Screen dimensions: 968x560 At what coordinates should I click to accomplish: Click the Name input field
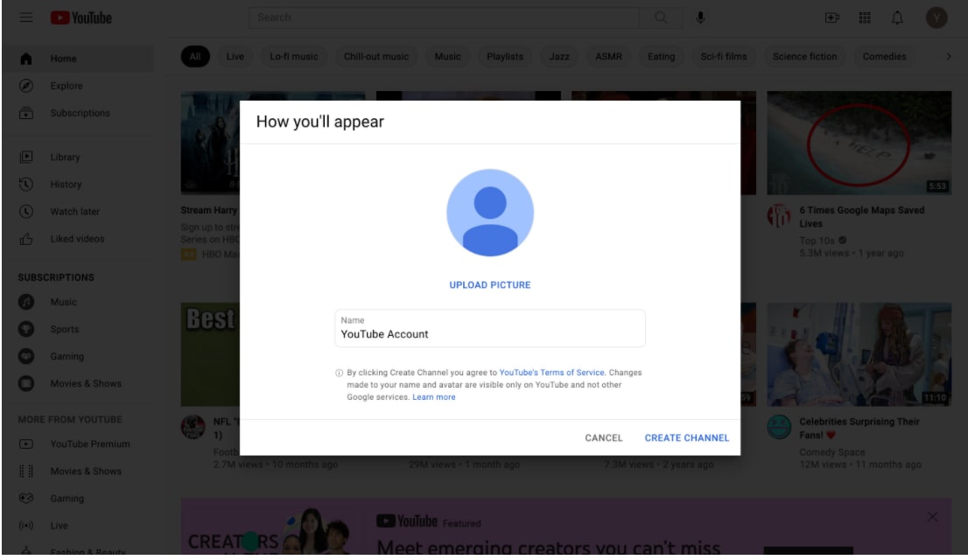[489, 328]
